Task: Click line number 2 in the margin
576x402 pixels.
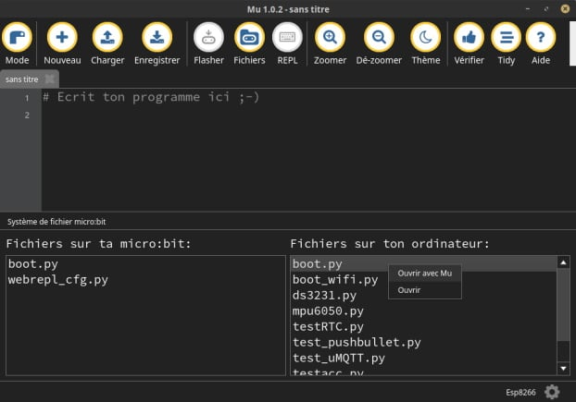Action: pos(27,115)
